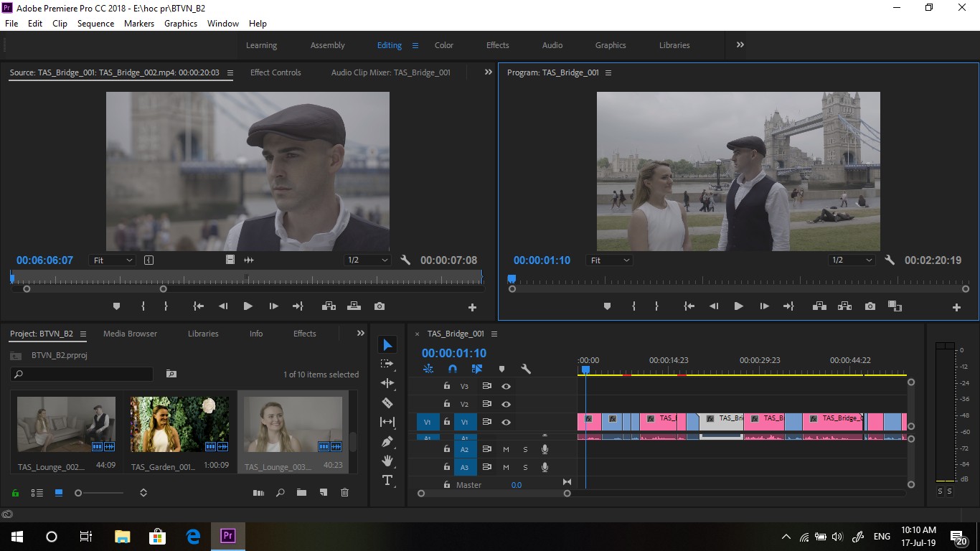This screenshot has height=551, width=980.
Task: Select the Type tool
Action: click(387, 480)
